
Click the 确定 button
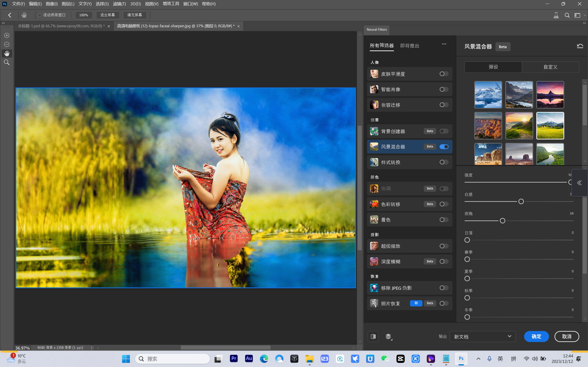536,336
